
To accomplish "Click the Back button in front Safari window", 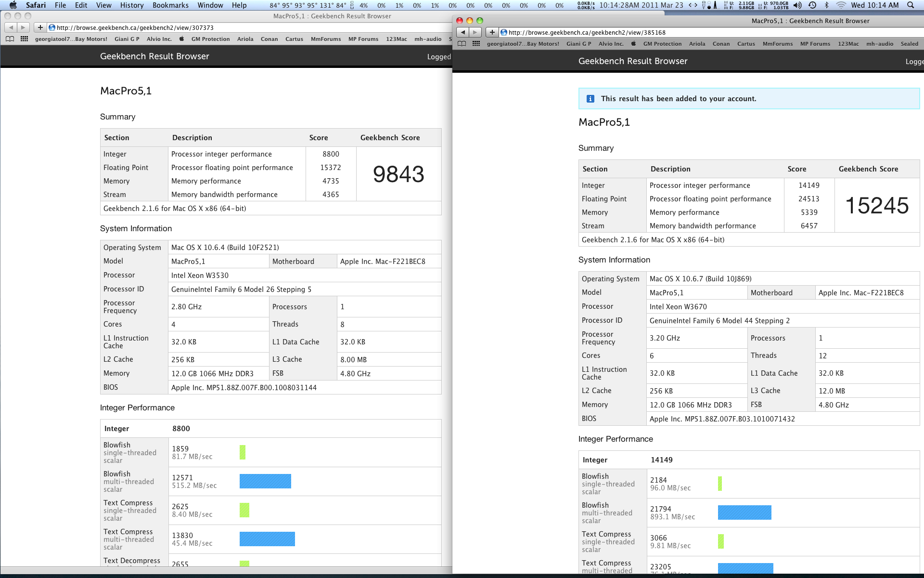I will pos(462,32).
